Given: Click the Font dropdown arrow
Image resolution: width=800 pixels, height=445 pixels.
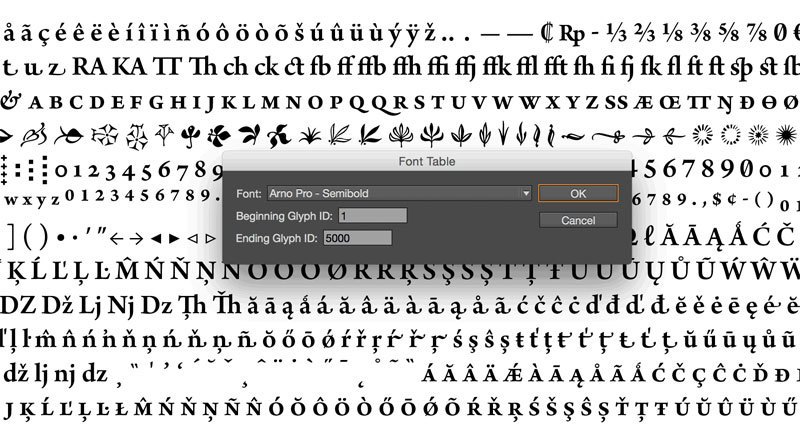Looking at the screenshot, I should 526,193.
